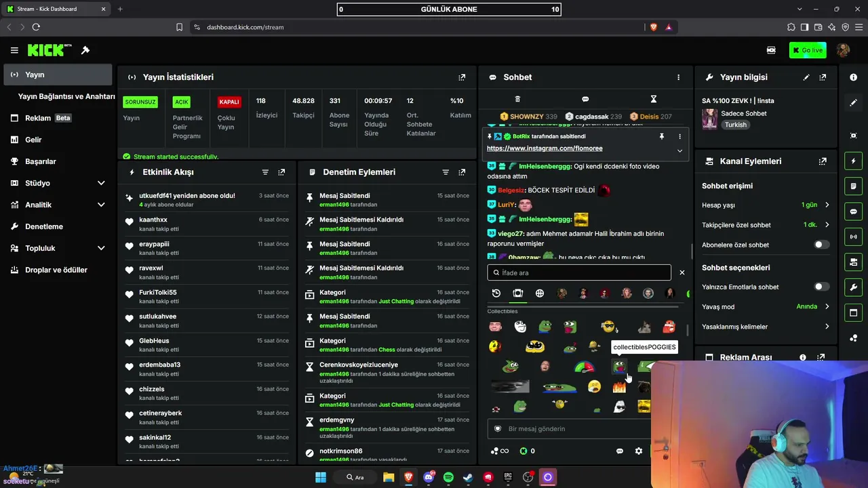
Task: Click kaanthxx in the activity feed
Action: point(153,220)
